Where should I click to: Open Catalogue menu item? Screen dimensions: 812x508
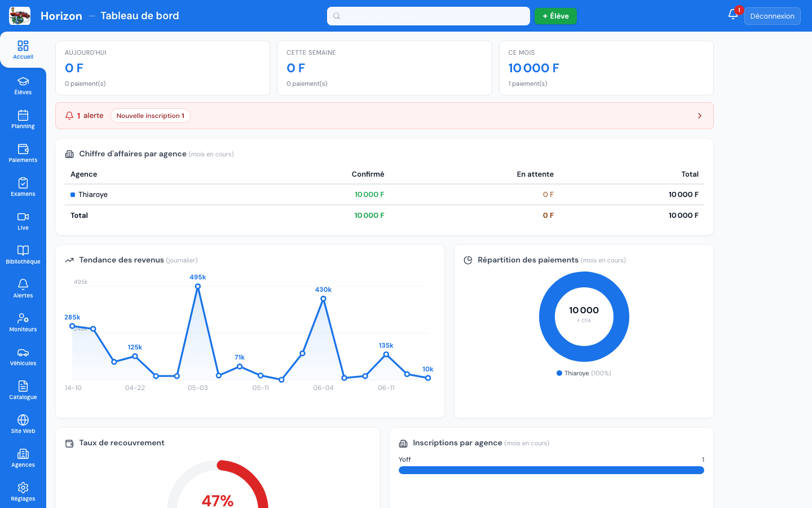pos(23,390)
